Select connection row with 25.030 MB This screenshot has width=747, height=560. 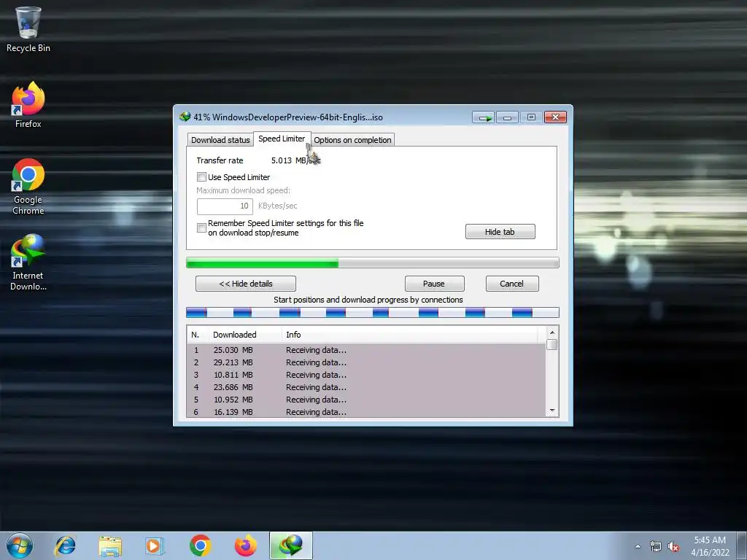click(366, 350)
